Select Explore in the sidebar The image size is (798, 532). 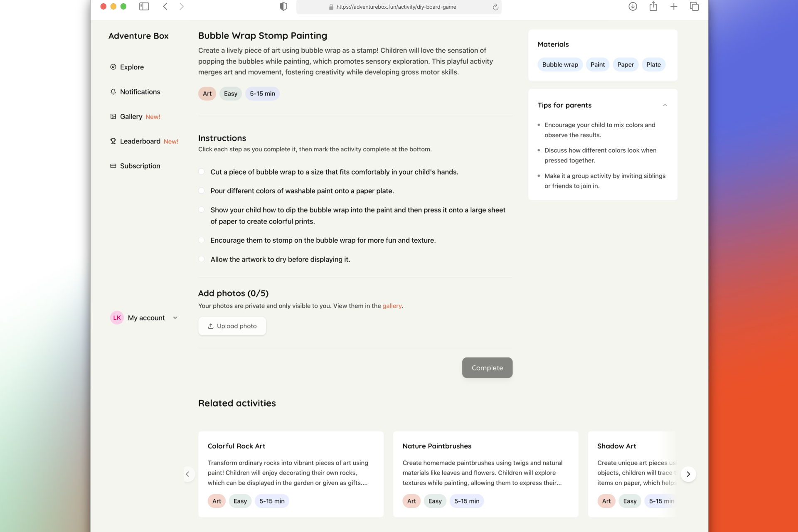pos(131,67)
